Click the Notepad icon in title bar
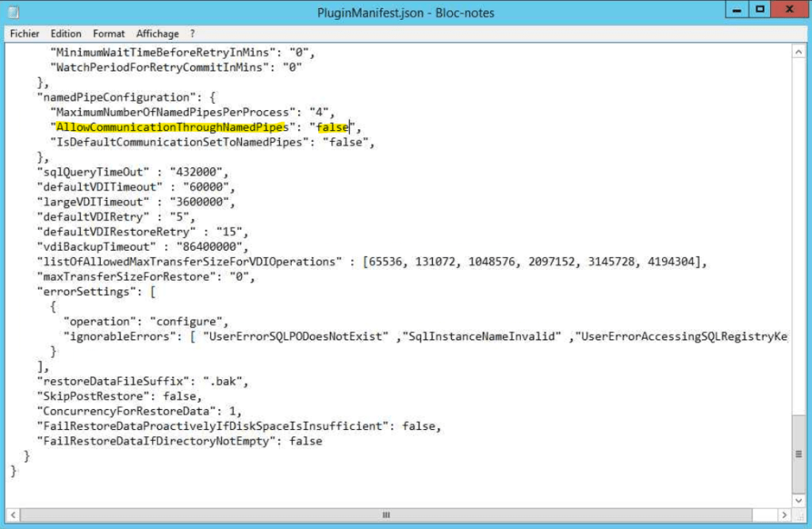This screenshot has height=529, width=812. [13, 12]
